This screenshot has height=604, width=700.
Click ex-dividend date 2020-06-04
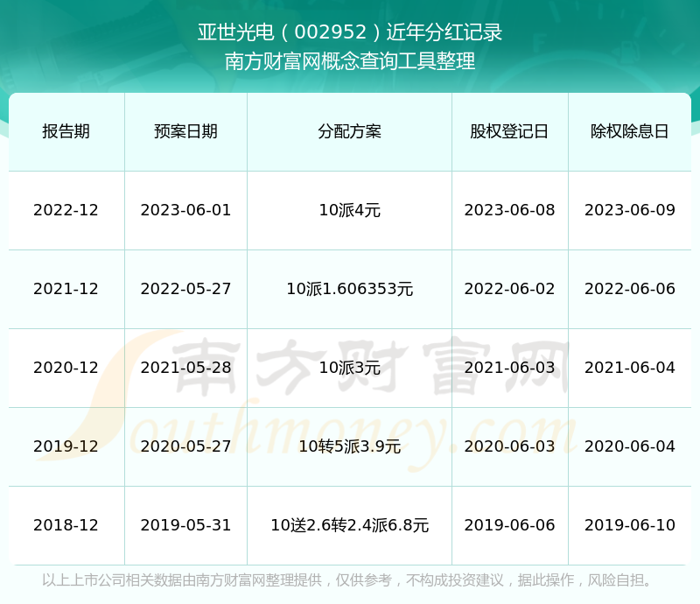click(629, 446)
